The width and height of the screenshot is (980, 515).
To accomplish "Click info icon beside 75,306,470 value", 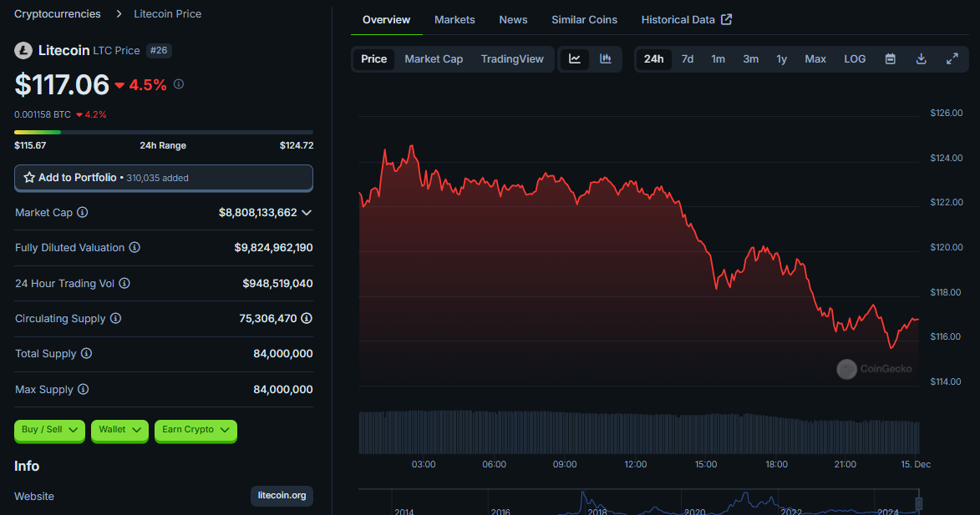I will tap(307, 318).
